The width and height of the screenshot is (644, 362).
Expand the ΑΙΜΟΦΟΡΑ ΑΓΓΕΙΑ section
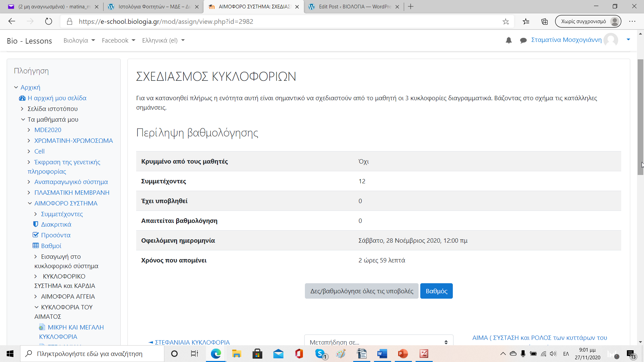point(36,297)
